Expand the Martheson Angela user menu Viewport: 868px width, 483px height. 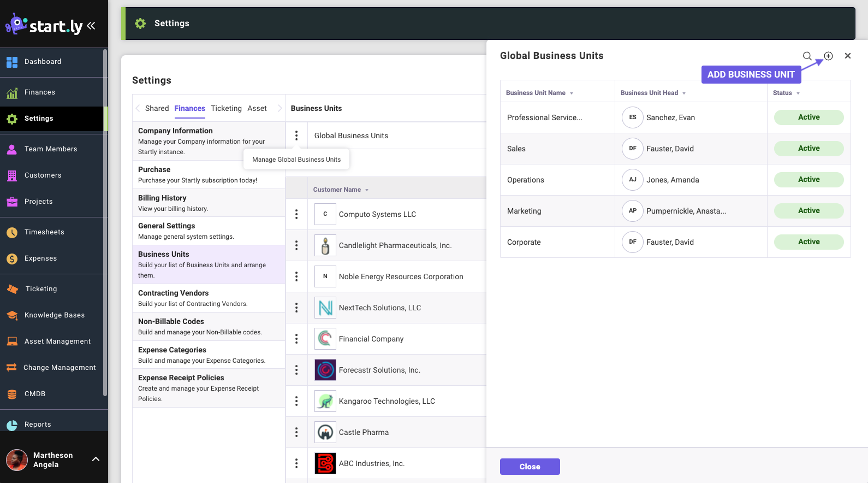pos(96,460)
